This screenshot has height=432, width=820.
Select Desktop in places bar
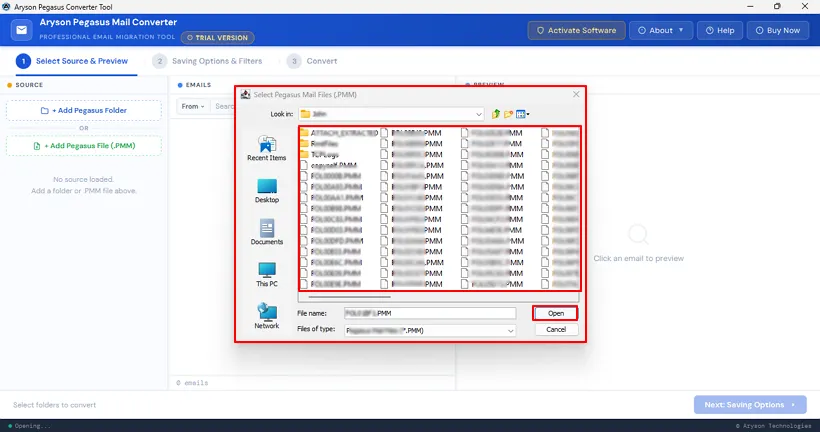[267, 191]
